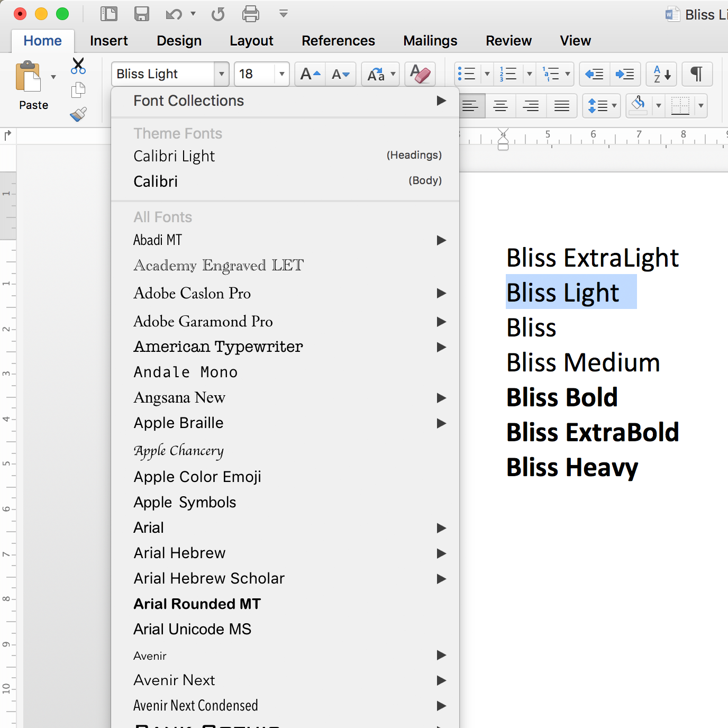Click the Cut scissors icon
This screenshot has width=728, height=728.
click(x=78, y=66)
